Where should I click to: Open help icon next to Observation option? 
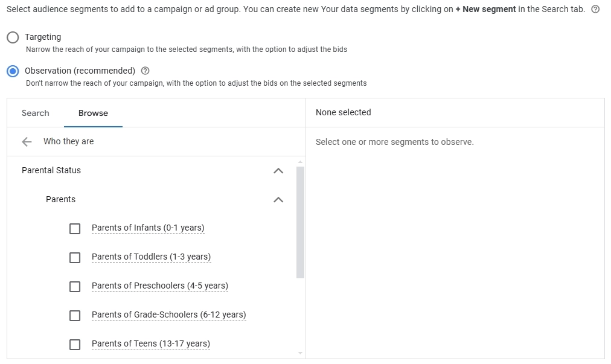click(x=145, y=71)
